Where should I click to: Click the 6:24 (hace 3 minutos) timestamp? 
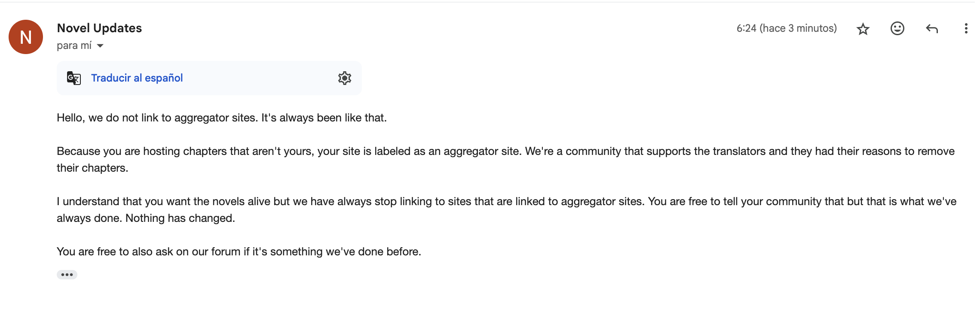[x=787, y=28]
